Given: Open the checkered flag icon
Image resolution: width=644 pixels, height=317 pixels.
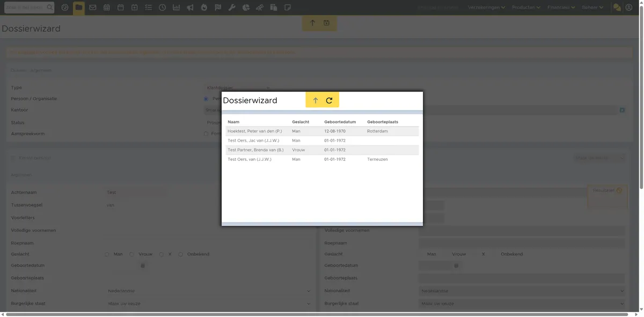Looking at the screenshot, I should point(218,8).
